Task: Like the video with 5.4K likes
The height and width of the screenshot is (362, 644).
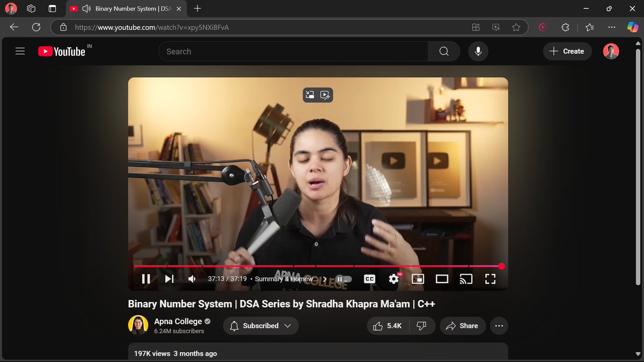Action: (x=388, y=326)
